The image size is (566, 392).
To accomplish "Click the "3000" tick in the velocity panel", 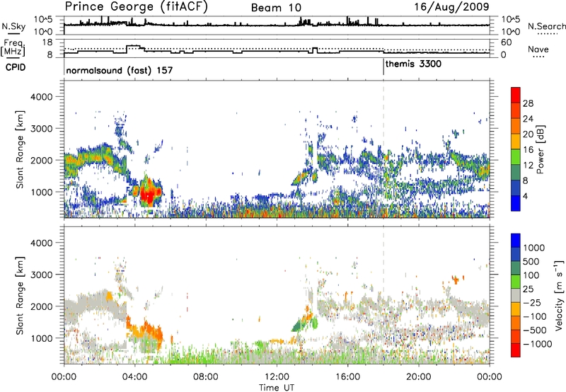I will pyautogui.click(x=41, y=275).
